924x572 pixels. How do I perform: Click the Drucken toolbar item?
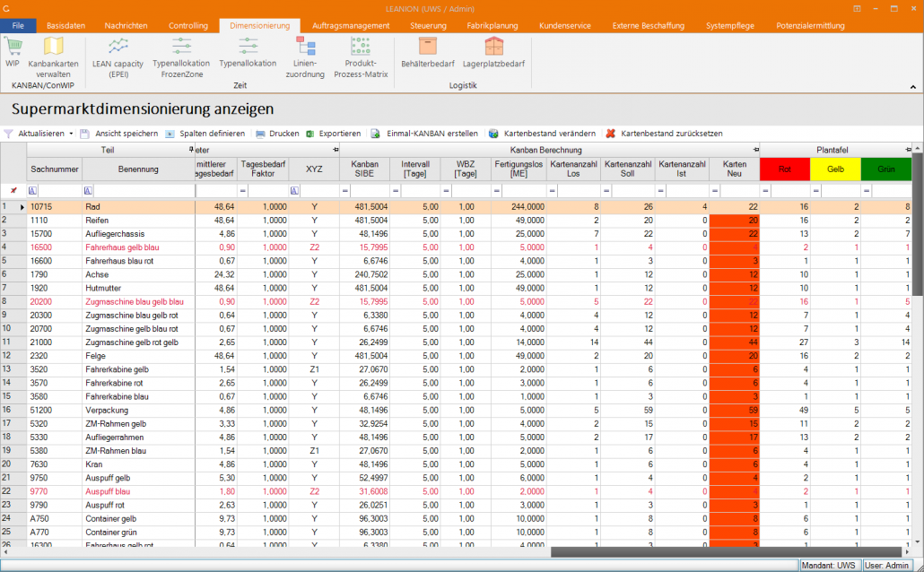coord(277,134)
